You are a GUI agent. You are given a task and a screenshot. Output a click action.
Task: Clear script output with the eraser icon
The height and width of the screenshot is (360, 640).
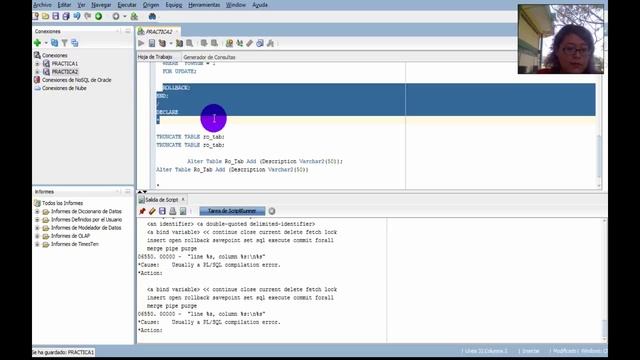152,211
